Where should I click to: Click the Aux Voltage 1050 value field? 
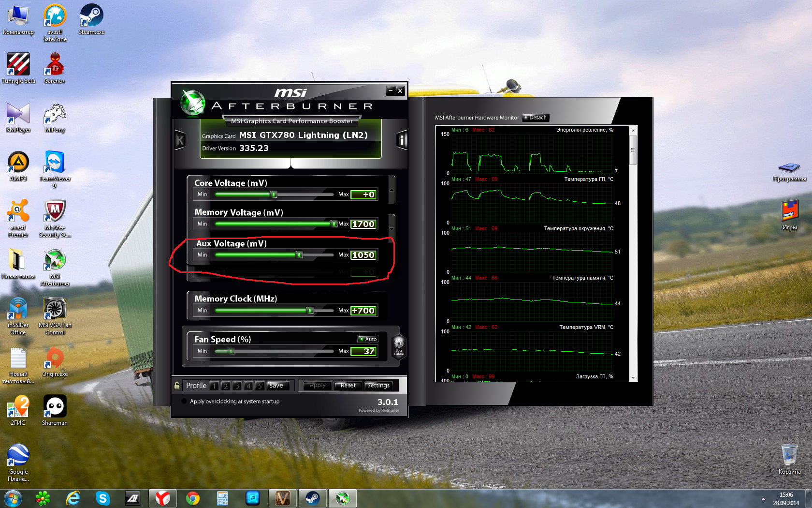(x=363, y=255)
